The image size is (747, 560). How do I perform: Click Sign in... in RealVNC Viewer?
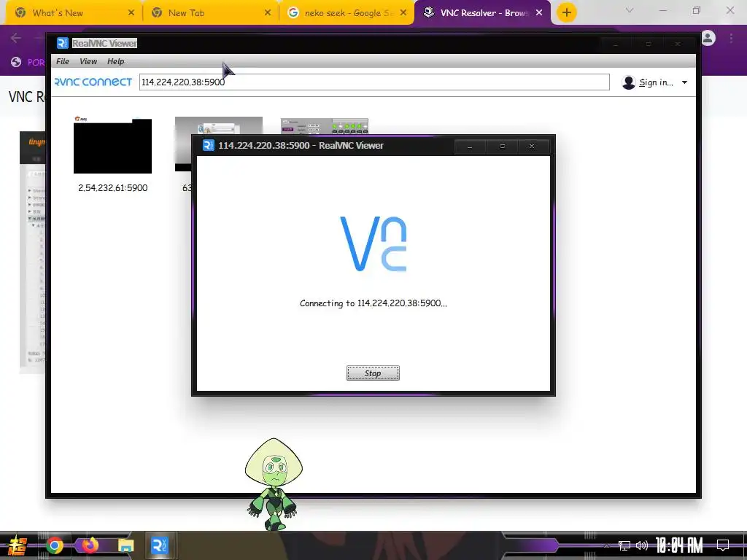656,82
